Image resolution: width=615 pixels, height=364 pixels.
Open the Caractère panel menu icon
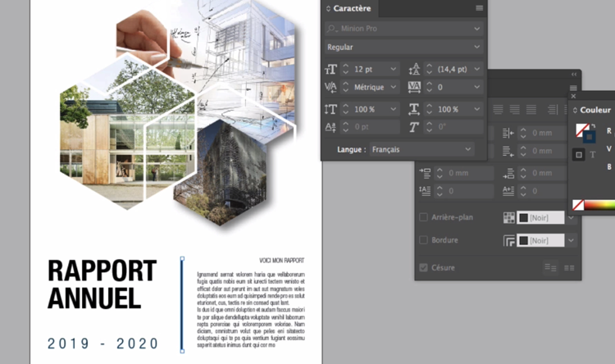(x=480, y=8)
